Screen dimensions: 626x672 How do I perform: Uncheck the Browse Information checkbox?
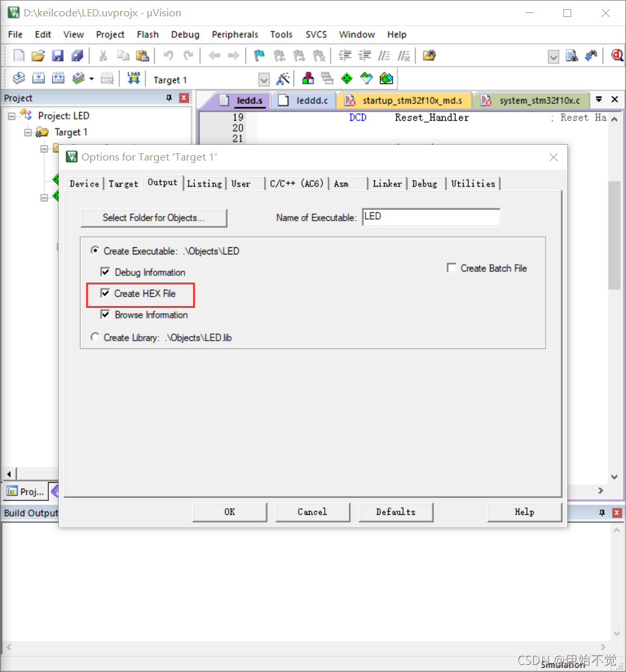coord(105,314)
